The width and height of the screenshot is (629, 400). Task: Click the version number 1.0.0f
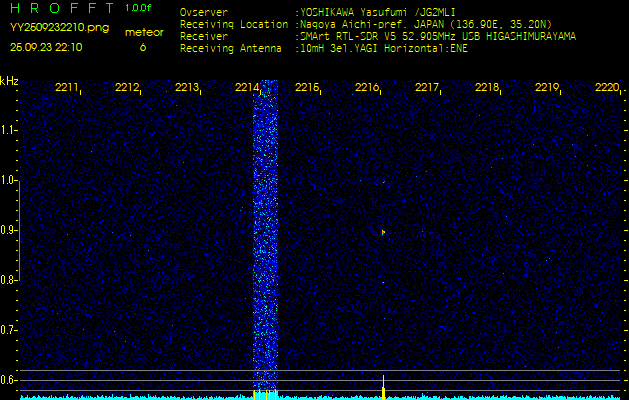point(138,8)
